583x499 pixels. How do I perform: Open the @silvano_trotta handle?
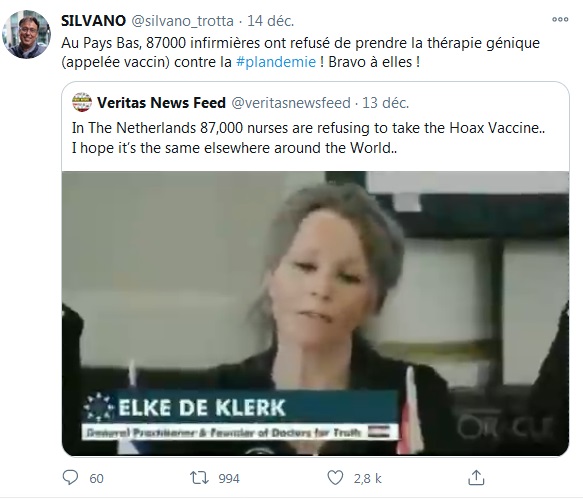[x=183, y=21]
